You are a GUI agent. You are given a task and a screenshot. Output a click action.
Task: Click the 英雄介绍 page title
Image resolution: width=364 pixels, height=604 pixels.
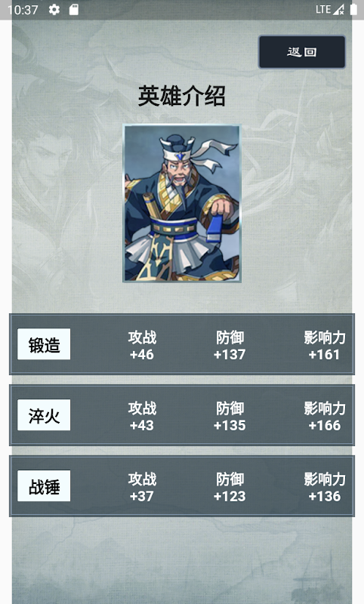point(182,96)
